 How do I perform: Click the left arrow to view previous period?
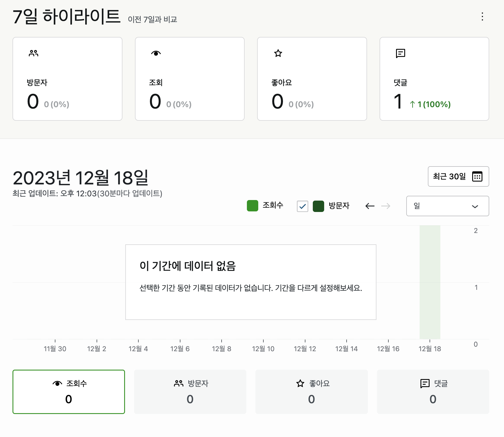click(x=370, y=206)
